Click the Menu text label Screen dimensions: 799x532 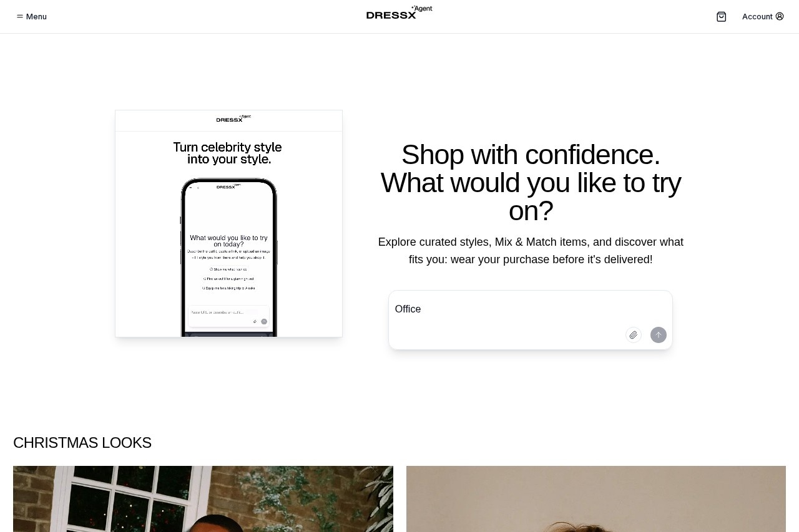(36, 16)
